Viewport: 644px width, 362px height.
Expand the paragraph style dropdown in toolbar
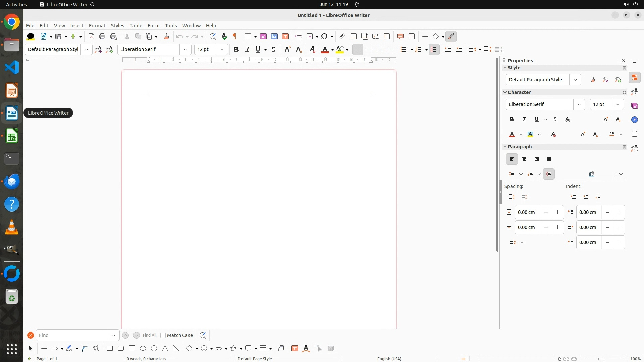pos(87,49)
